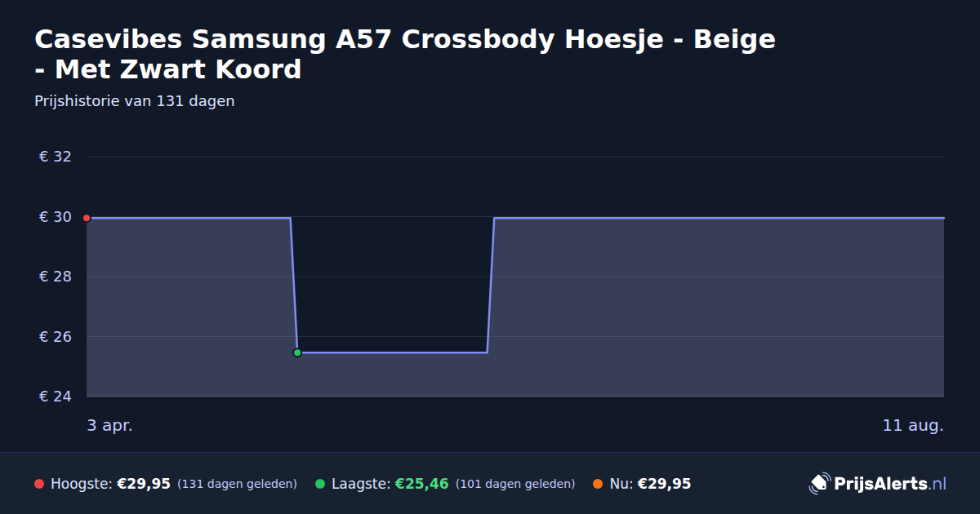
Task: Click the Laagste €25,46 price value
Action: tap(422, 484)
